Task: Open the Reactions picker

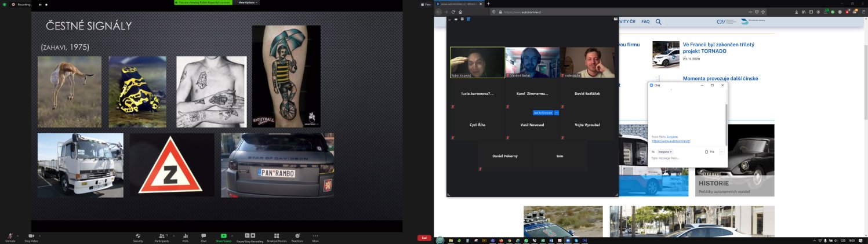Action: pyautogui.click(x=297, y=236)
